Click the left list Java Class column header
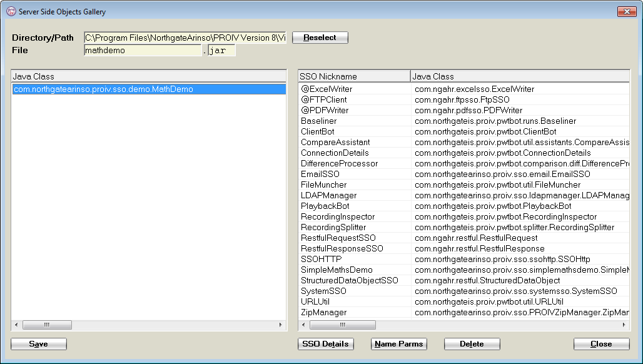This screenshot has height=364, width=643. 149,76
